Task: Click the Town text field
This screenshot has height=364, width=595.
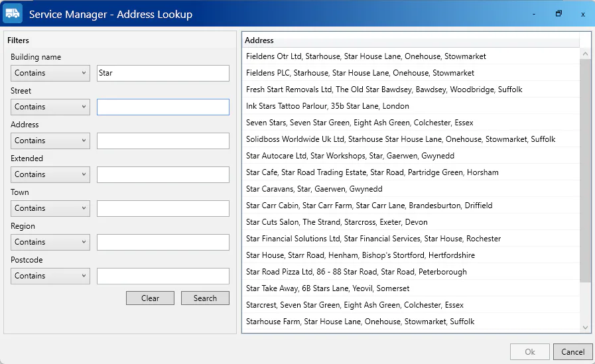Action: point(163,208)
